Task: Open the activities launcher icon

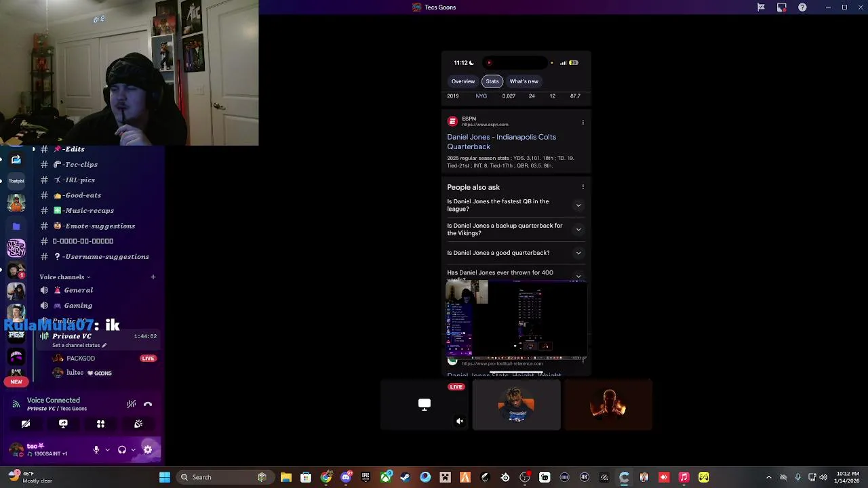Action: coord(100,424)
